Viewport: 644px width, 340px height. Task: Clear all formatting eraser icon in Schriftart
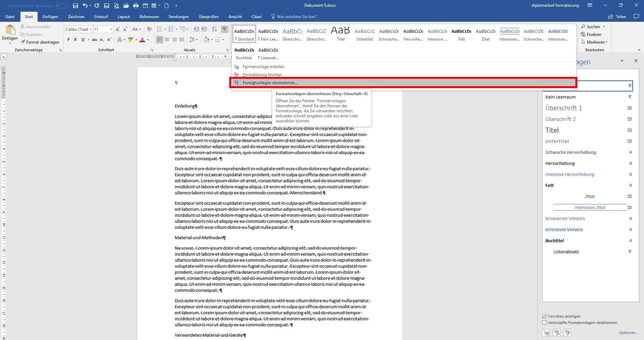tap(149, 29)
